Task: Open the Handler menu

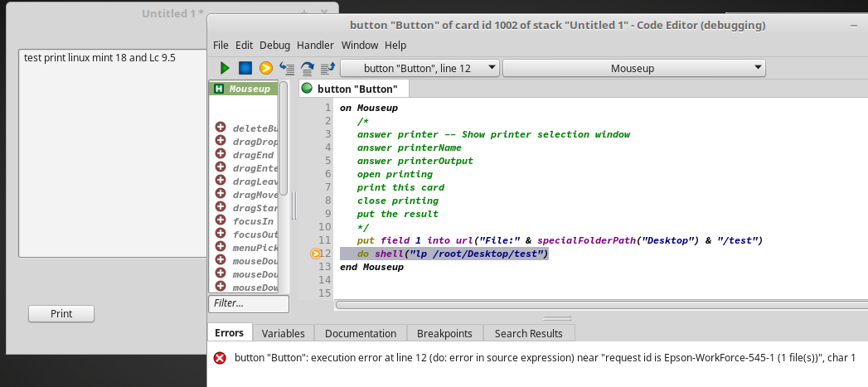Action: click(315, 45)
